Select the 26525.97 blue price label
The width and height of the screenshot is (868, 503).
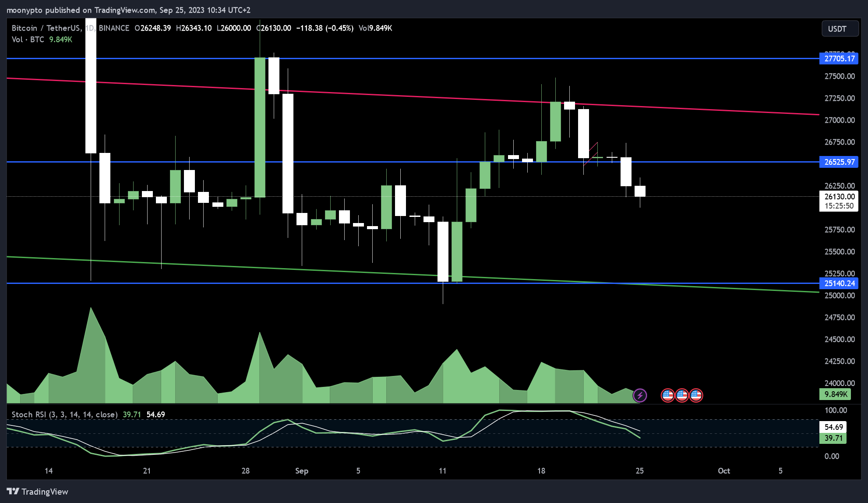coord(839,162)
